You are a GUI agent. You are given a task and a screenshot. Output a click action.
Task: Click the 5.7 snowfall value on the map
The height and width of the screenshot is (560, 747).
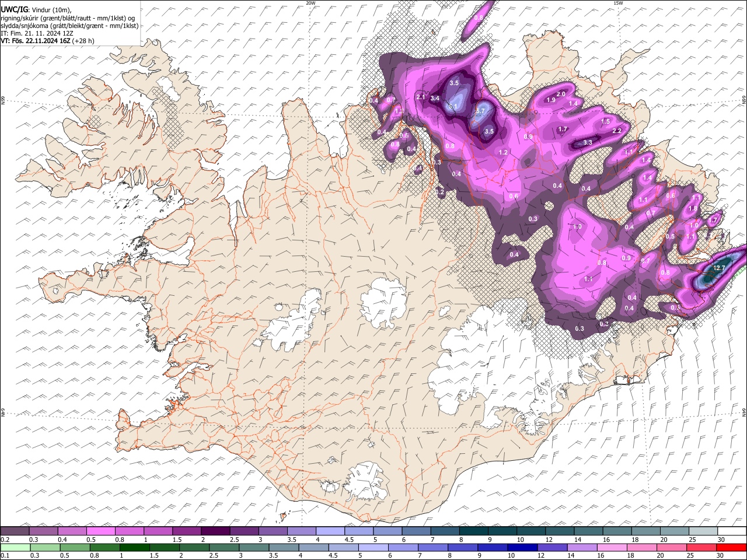(480, 111)
